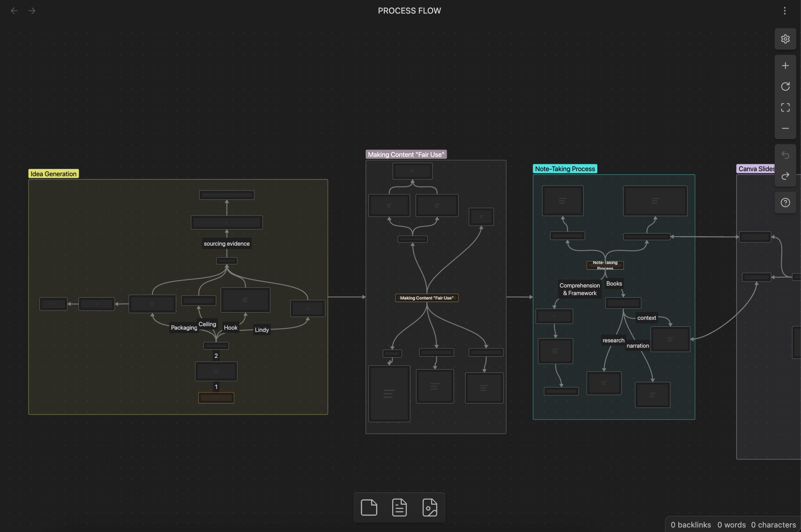
Task: Open canvas help button
Action: [x=785, y=203]
